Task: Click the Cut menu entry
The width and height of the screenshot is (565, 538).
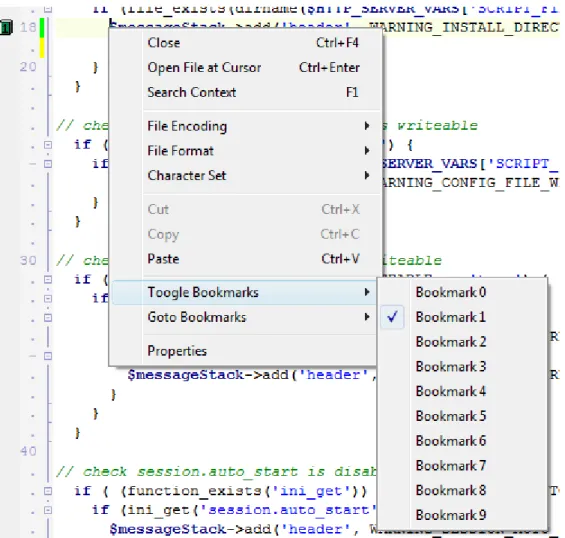Action: tap(245, 209)
